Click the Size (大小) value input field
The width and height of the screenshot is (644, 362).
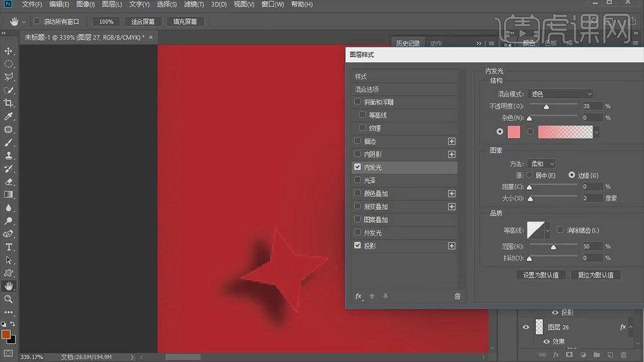pos(592,198)
